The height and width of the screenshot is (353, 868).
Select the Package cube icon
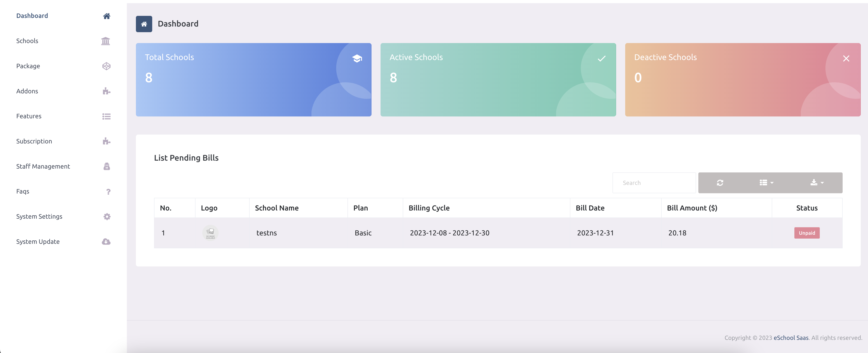[106, 66]
